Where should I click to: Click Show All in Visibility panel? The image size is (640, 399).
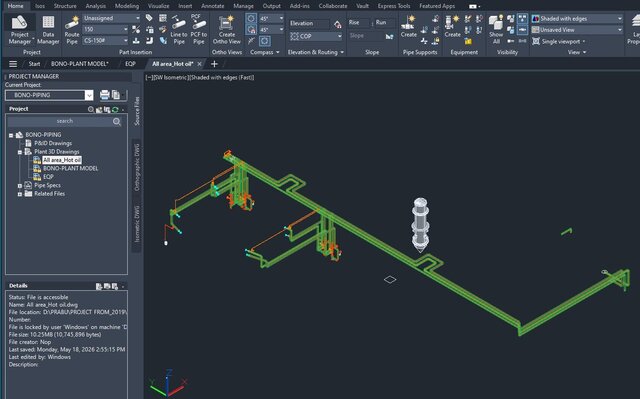tap(496, 29)
